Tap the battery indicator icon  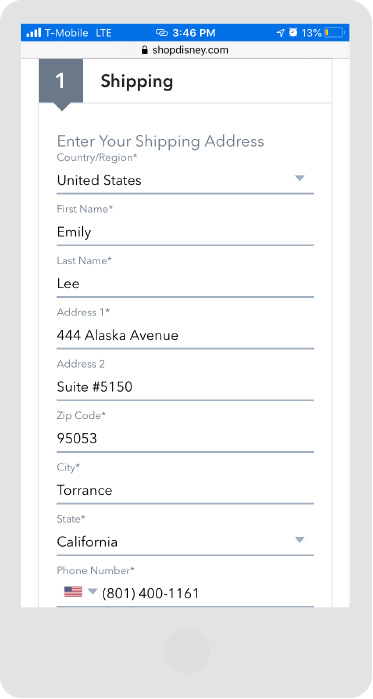click(x=334, y=33)
